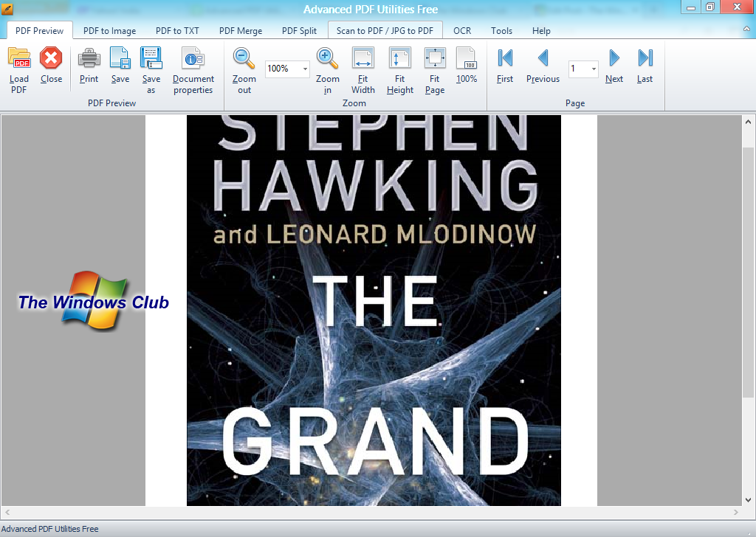Go to the Last page
756x537 pixels.
(x=645, y=59)
